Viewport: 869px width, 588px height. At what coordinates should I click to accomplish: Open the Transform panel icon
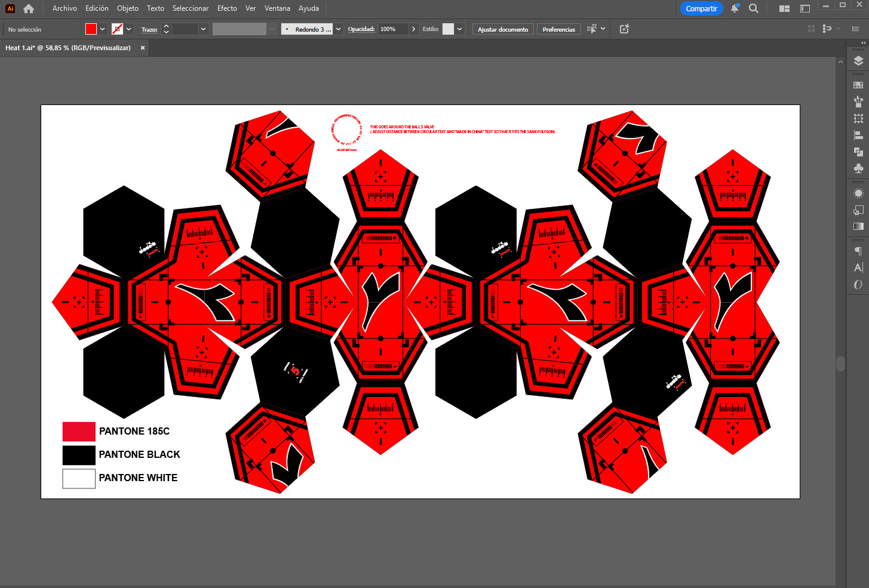click(x=858, y=118)
